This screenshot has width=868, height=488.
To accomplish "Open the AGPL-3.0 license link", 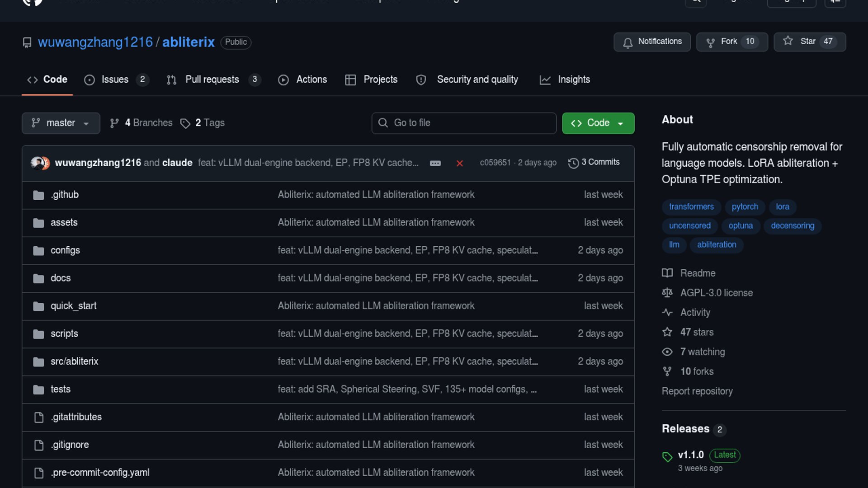I will (x=716, y=293).
